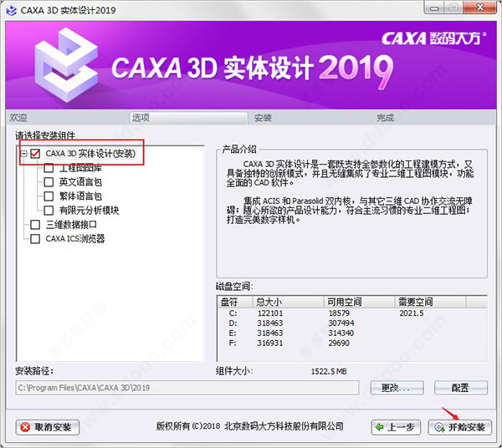Tick the 繁体语言包 checkbox
This screenshot has height=448, width=502.
(49, 196)
